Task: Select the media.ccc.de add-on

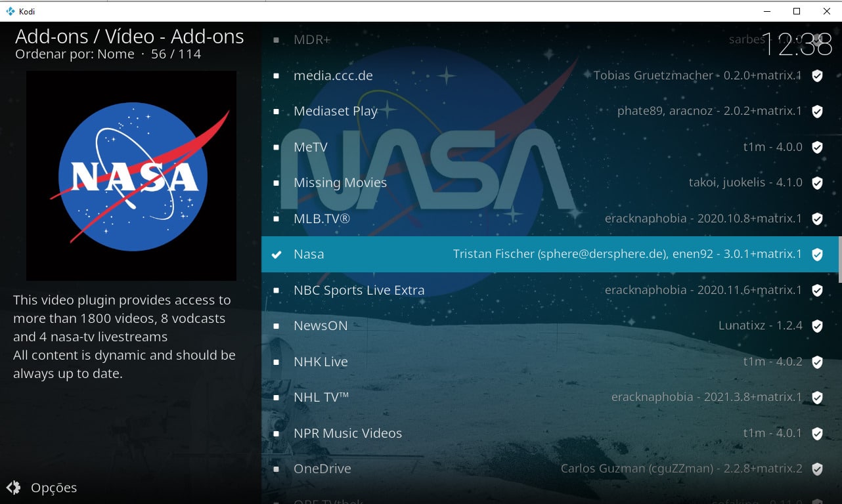Action: coord(550,75)
